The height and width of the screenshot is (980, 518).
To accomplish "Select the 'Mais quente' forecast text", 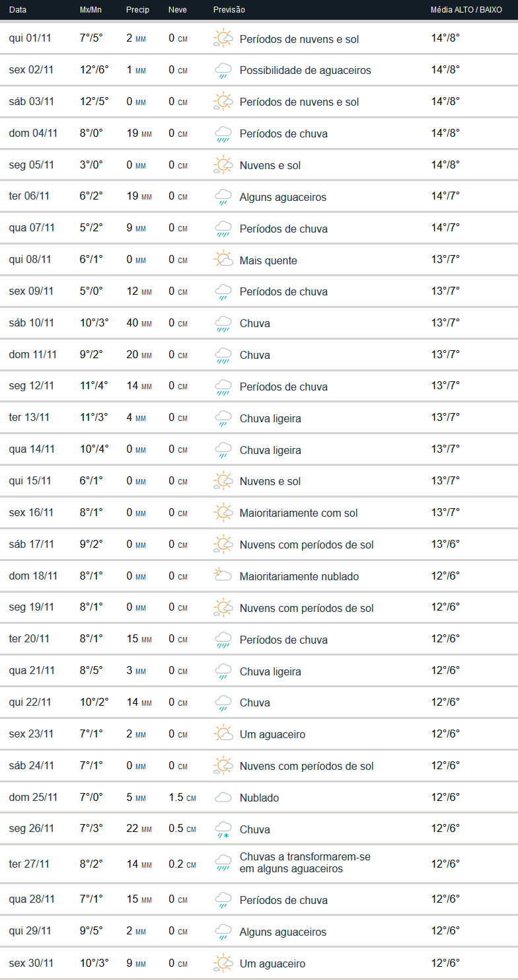I will pos(268,260).
